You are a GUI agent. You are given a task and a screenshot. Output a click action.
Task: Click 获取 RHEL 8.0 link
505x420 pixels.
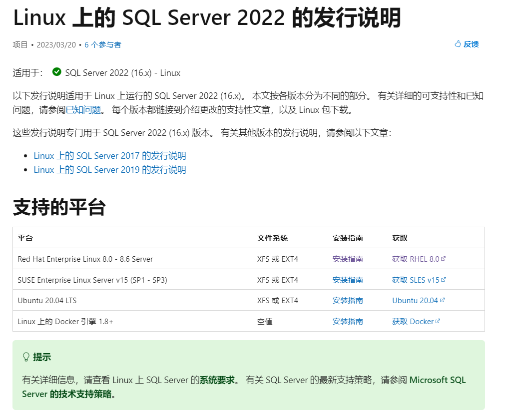(x=419, y=259)
